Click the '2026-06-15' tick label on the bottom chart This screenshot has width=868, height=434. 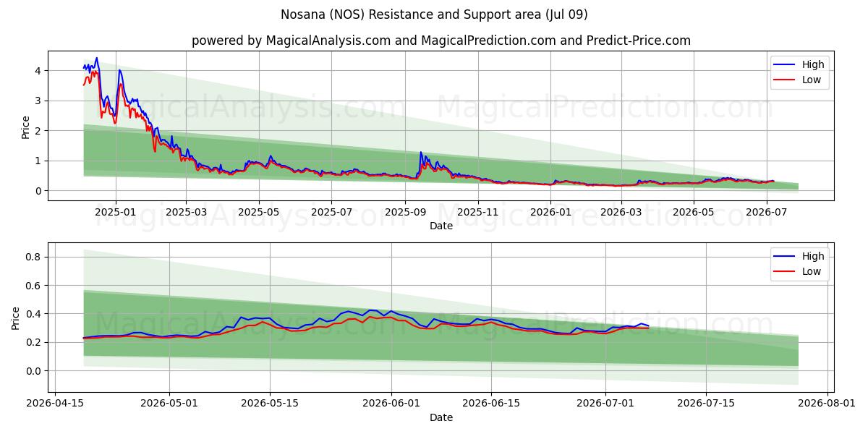(x=491, y=404)
